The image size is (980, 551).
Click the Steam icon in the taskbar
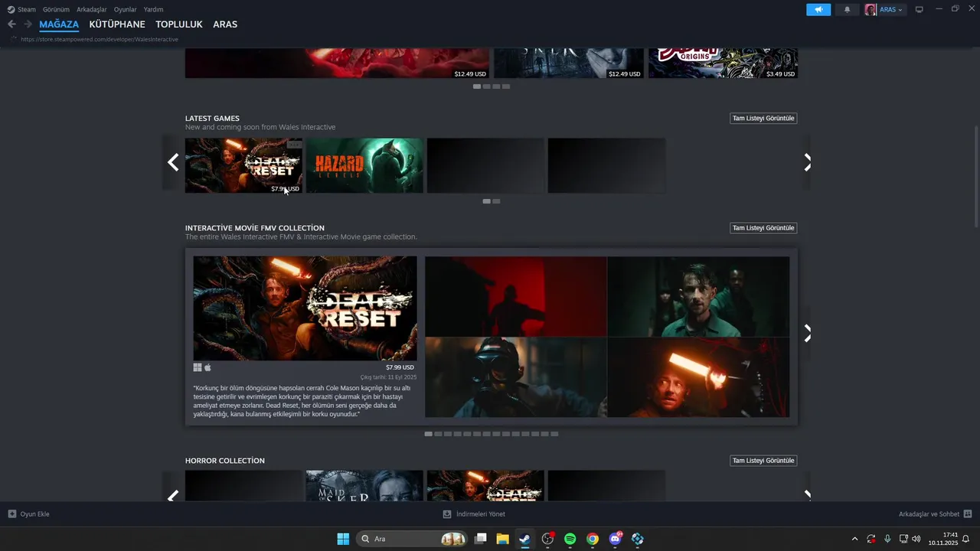(x=524, y=539)
